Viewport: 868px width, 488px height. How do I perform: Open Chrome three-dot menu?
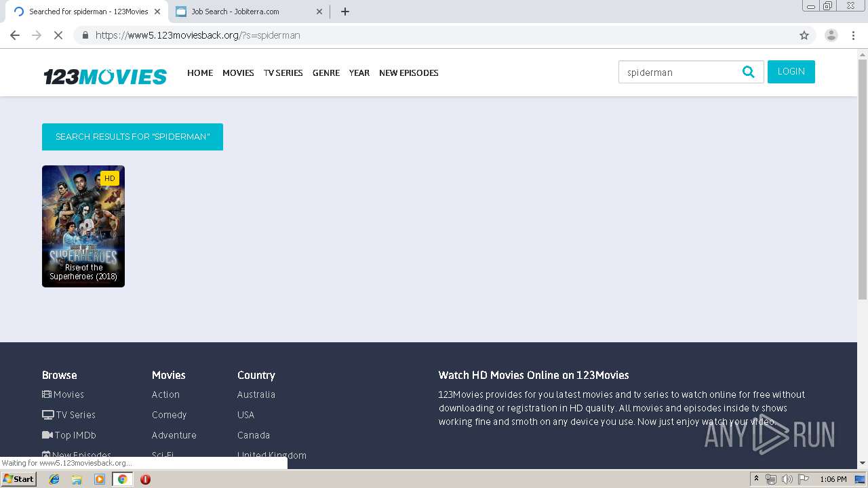[853, 35]
